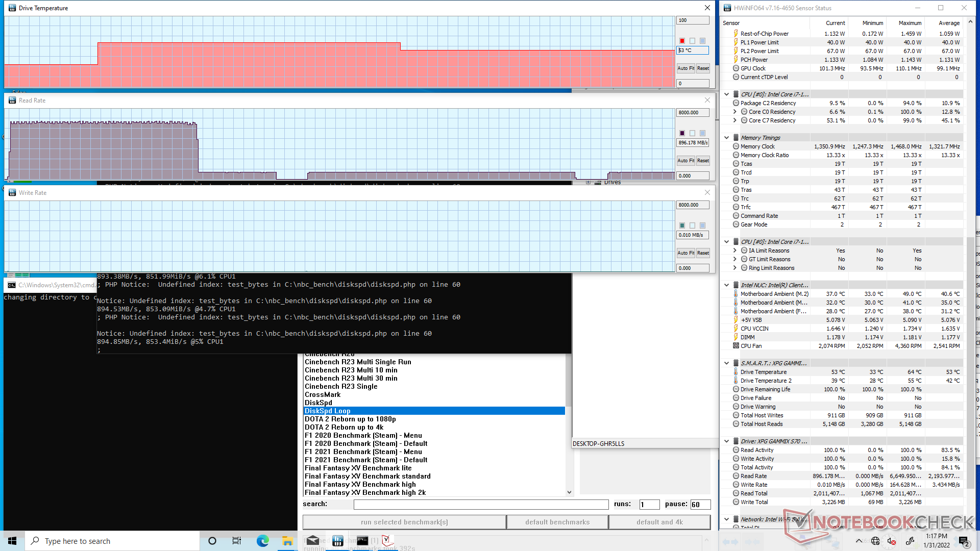Click the GPU Clock sensor icon
Image resolution: width=980 pixels, height=551 pixels.
coord(736,68)
